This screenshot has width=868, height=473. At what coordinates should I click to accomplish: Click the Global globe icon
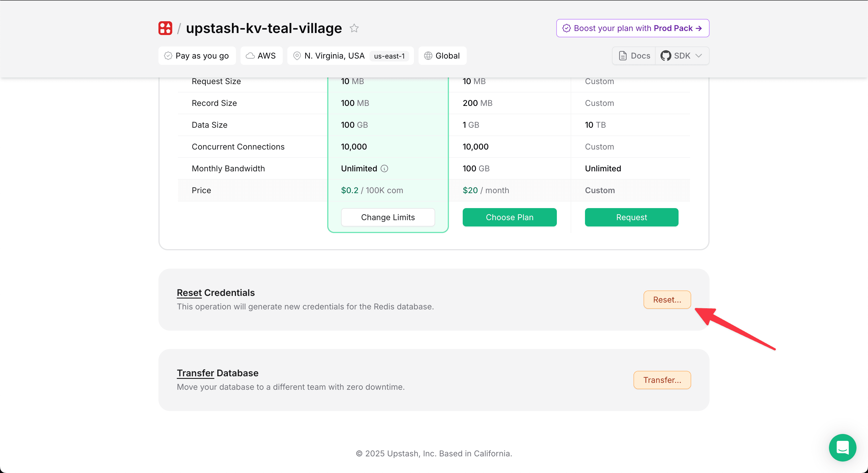click(428, 56)
